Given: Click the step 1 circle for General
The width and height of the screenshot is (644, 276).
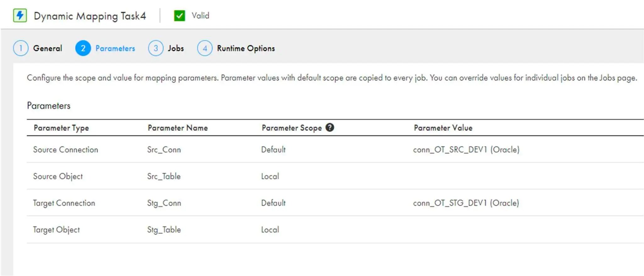Looking at the screenshot, I should 21,48.
